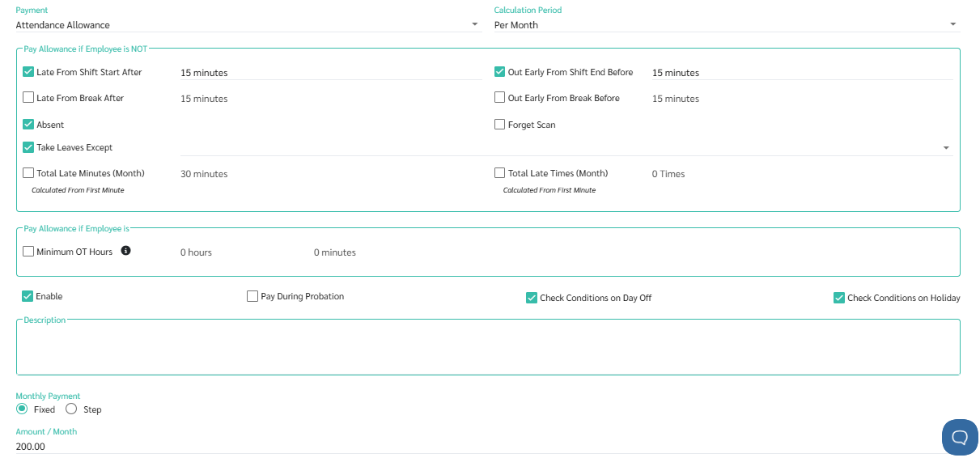Uncheck Check Conditions on Day Off
980x462 pixels.
point(532,298)
